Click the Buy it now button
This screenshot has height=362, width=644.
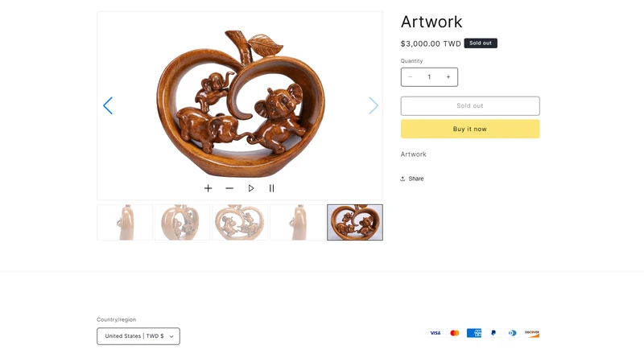click(470, 129)
